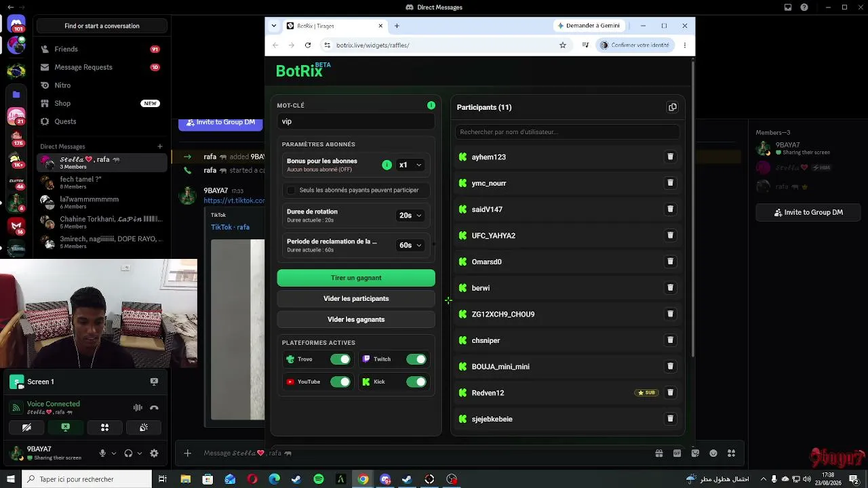Open the Discord Shop
This screenshot has width=868, height=488.
tap(102, 104)
